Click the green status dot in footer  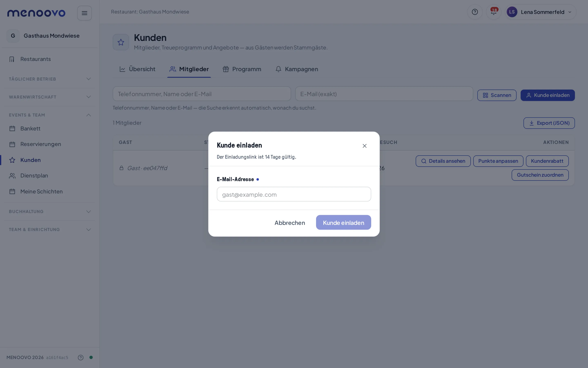[x=91, y=358]
